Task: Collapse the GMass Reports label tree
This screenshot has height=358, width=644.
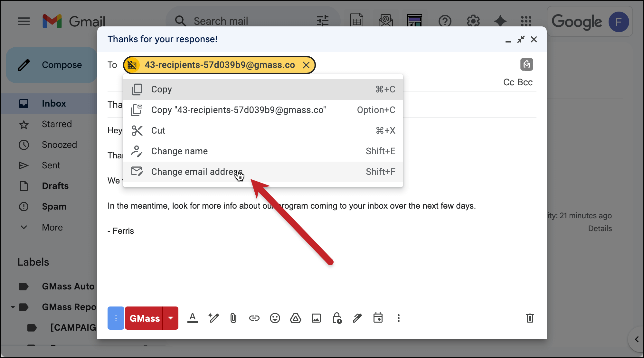Action: (13, 307)
